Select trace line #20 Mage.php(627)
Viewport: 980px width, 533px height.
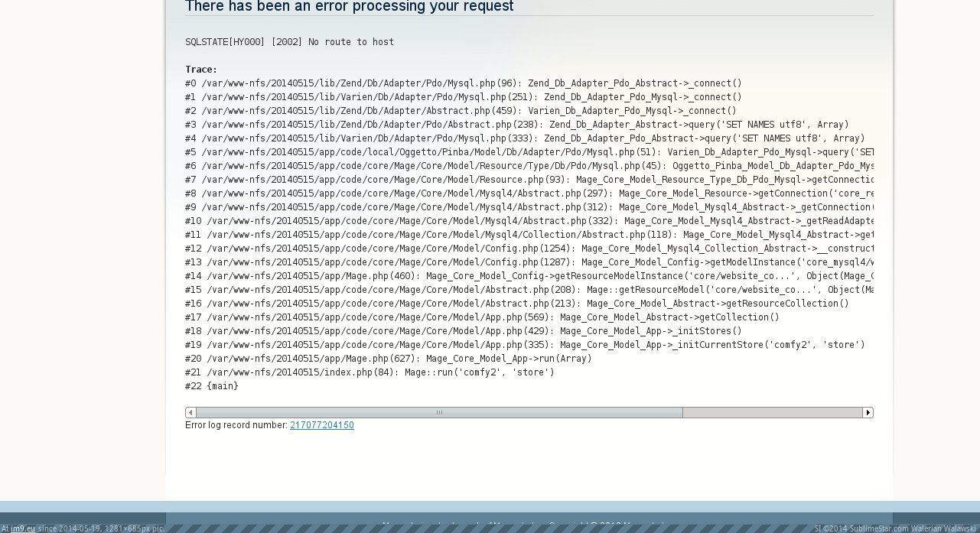[389, 359]
